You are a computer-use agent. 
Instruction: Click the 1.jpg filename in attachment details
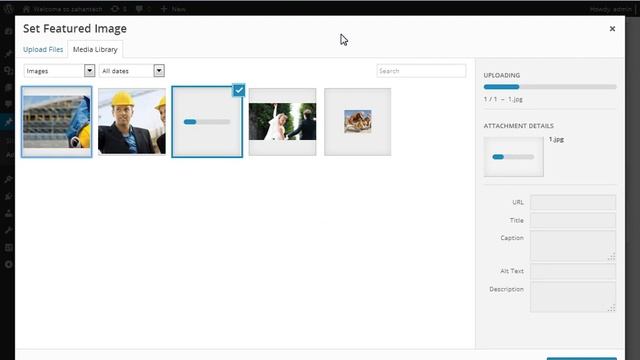click(x=556, y=140)
